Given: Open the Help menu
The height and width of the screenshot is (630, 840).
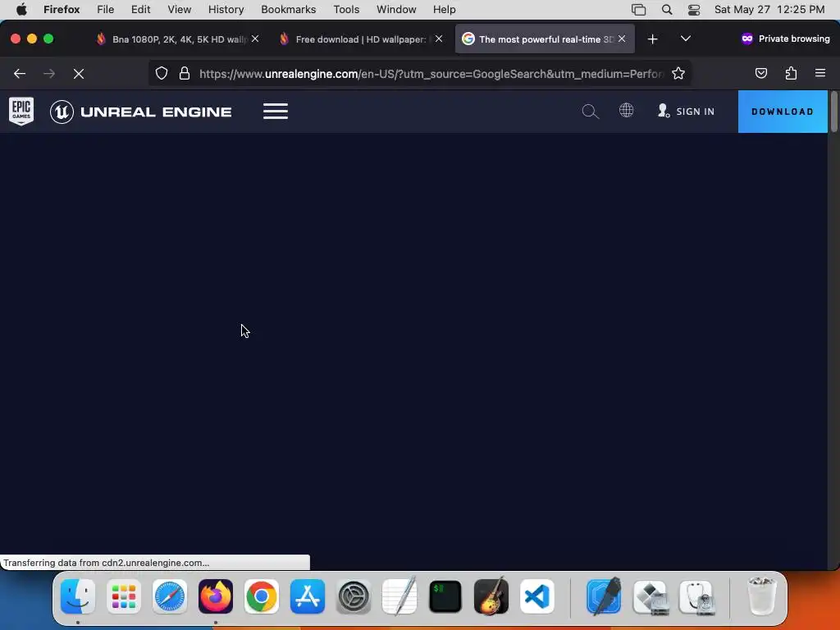Looking at the screenshot, I should [x=445, y=10].
